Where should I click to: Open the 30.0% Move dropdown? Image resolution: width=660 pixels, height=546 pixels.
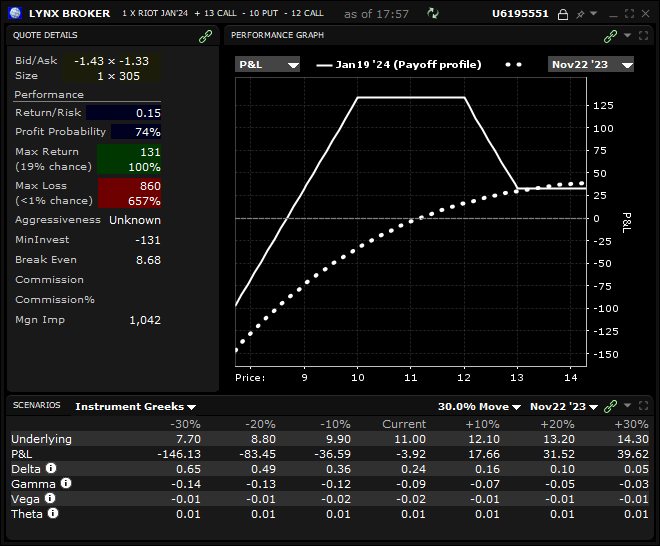point(480,407)
